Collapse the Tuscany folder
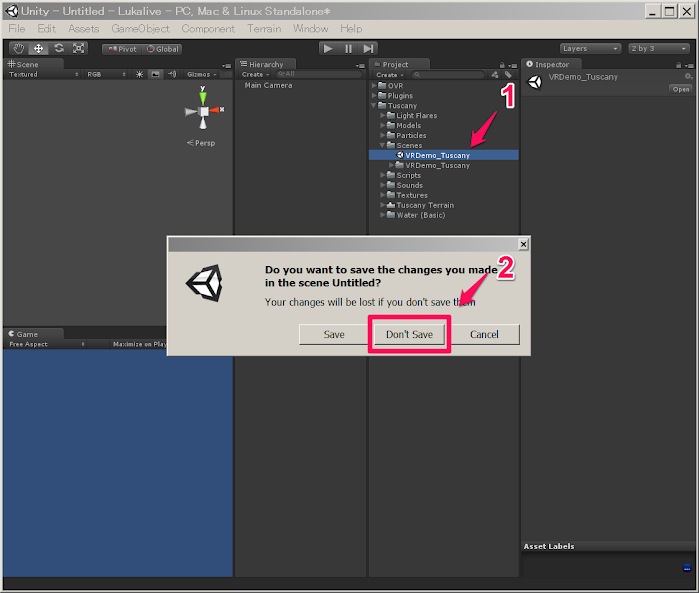Screen dimensions: 699x593 tap(374, 105)
